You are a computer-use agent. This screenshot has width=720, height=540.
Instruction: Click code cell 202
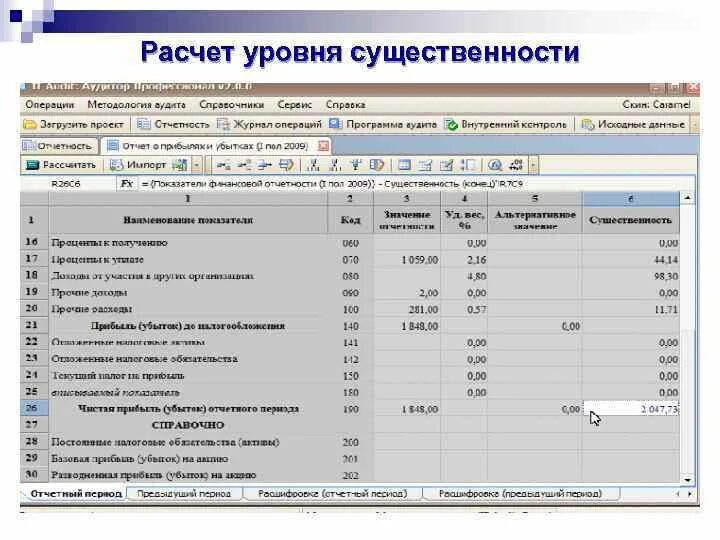click(350, 476)
